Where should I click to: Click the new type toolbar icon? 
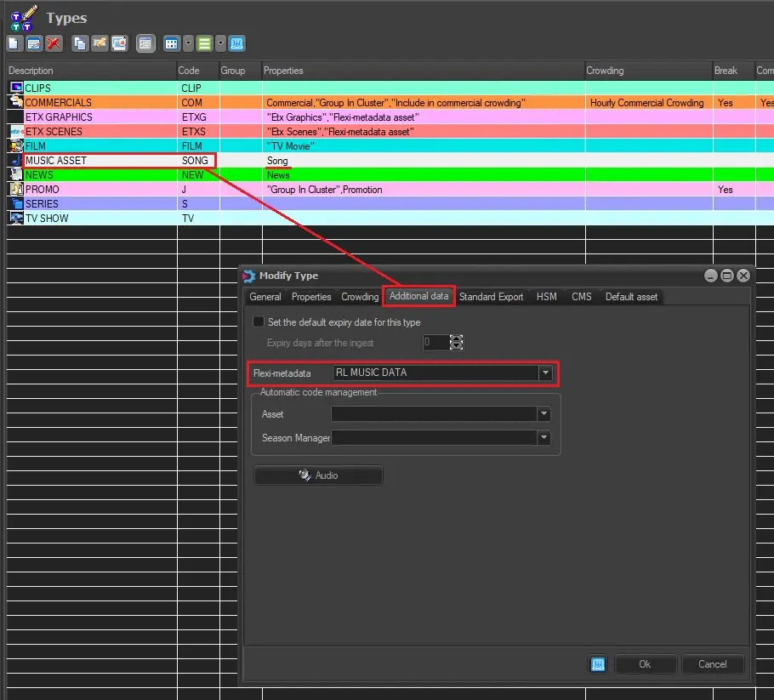click(14, 43)
